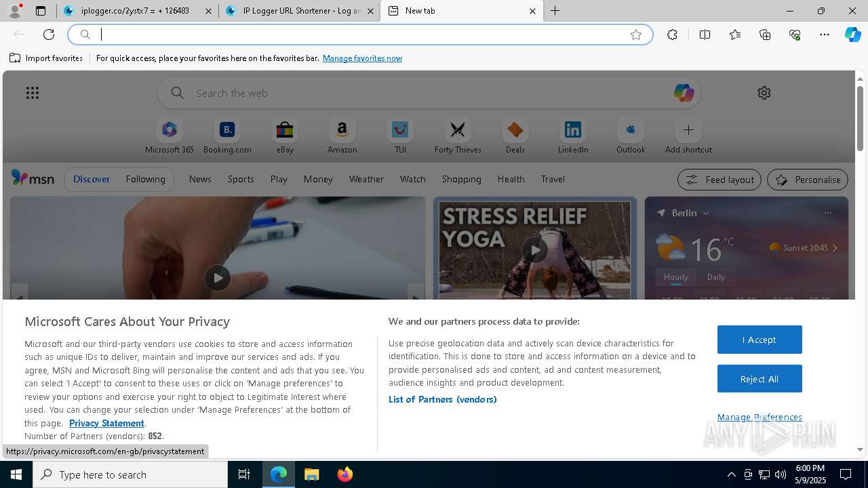Open Forty Thieves shortcut
This screenshot has width=868, height=488.
click(x=458, y=136)
